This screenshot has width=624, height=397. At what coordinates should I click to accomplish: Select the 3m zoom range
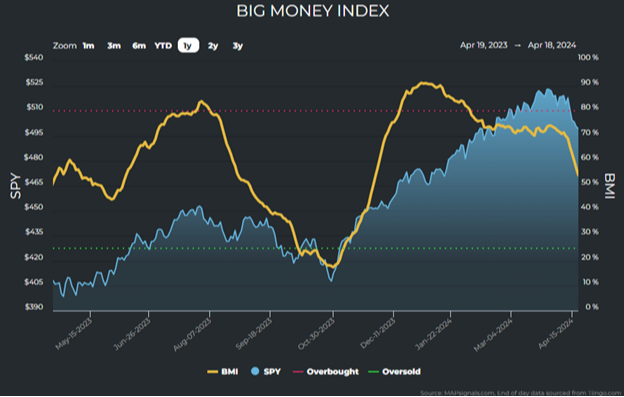(x=114, y=46)
